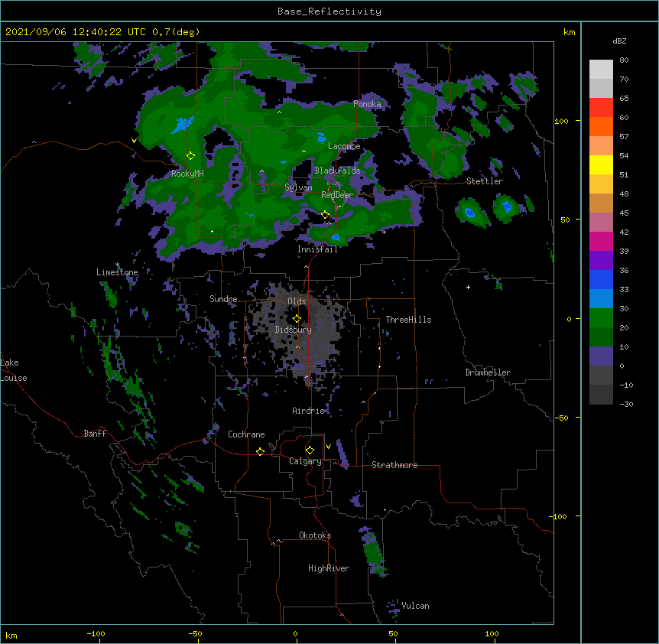
Task: Select the Didsbury label
Action: [x=294, y=330]
